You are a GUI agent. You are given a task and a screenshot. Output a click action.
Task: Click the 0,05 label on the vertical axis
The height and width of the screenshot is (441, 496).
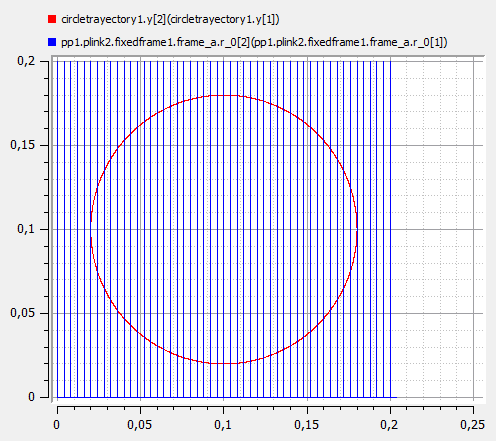tap(23, 313)
